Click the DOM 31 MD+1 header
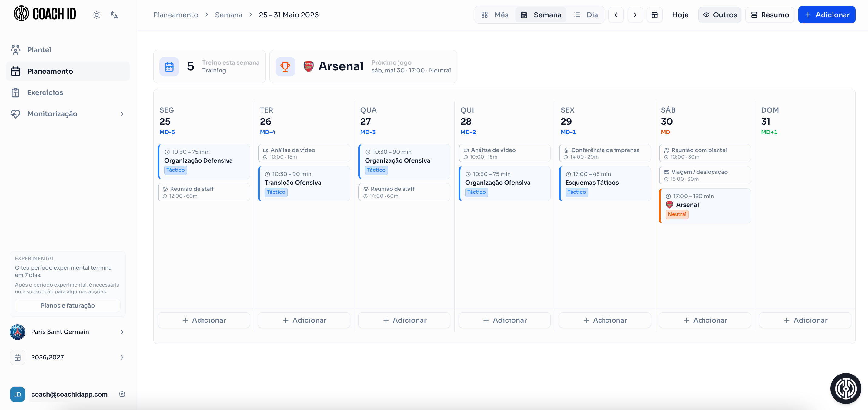 [x=770, y=121]
